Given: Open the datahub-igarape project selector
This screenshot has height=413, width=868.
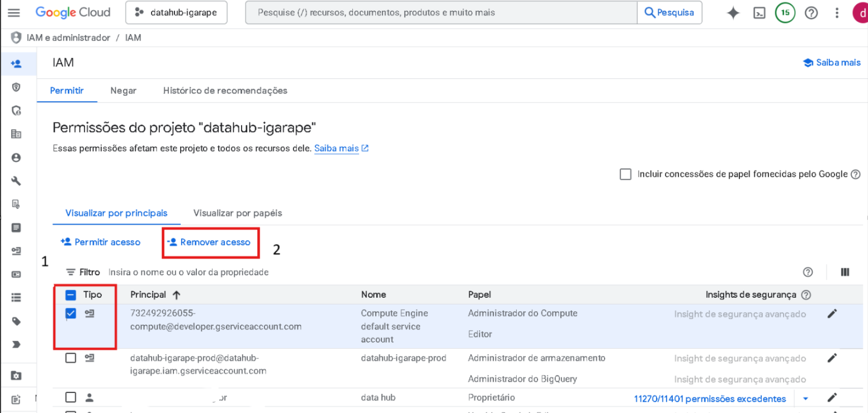Looking at the screenshot, I should point(176,13).
